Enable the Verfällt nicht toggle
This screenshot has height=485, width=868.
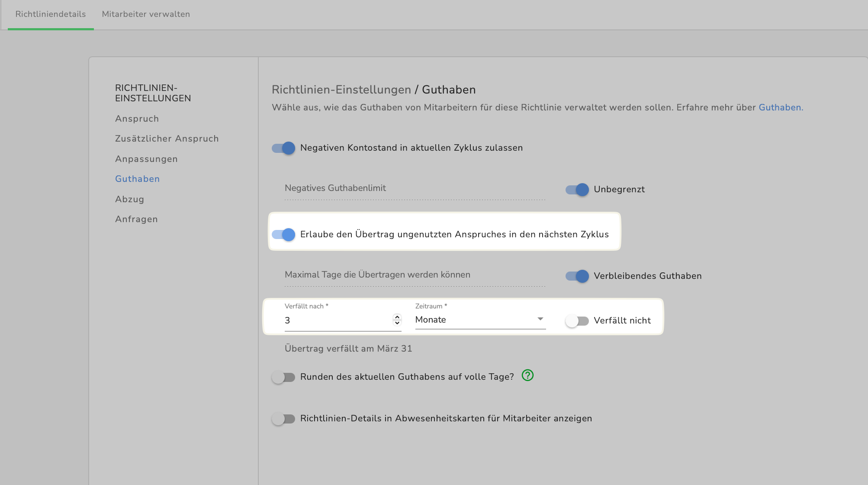(577, 321)
